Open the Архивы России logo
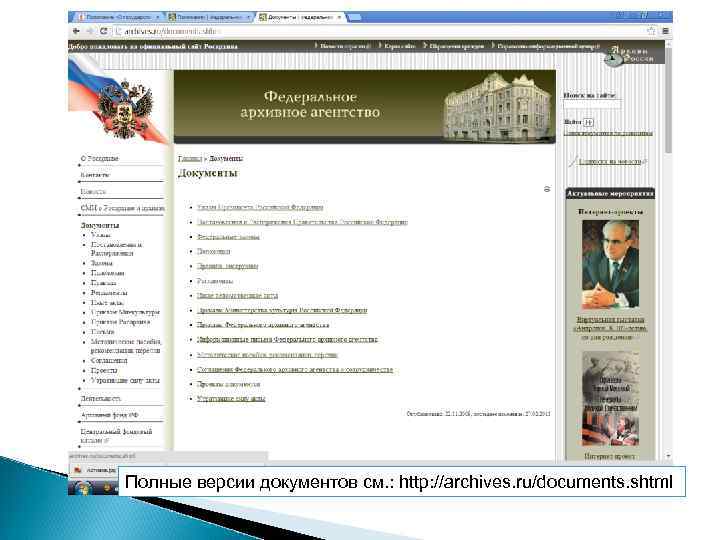Image resolution: width=720 pixels, height=540 pixels. pyautogui.click(x=629, y=56)
